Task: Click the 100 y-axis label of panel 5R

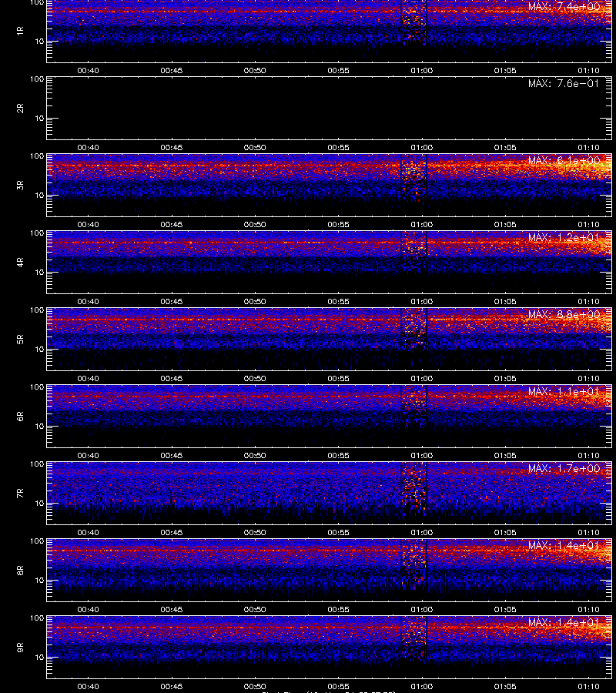Action: pos(37,310)
